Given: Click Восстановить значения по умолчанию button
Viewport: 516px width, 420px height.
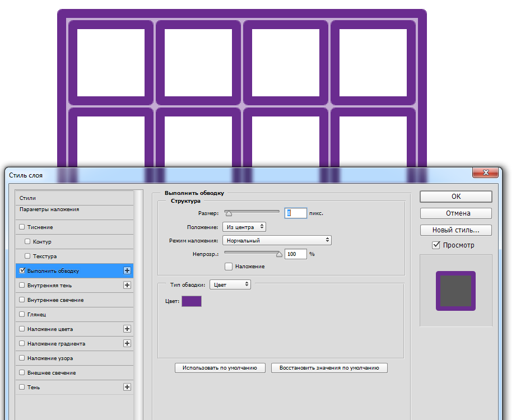Looking at the screenshot, I should (x=329, y=368).
